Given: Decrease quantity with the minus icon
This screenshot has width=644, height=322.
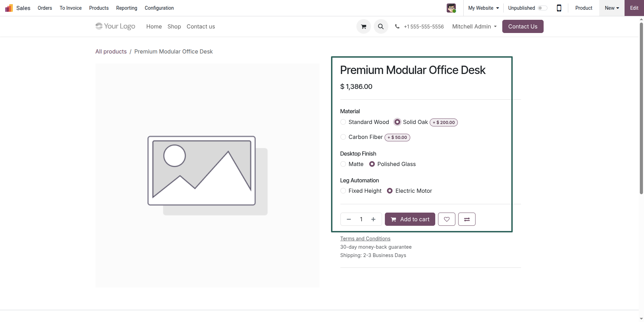Looking at the screenshot, I should pos(349,219).
